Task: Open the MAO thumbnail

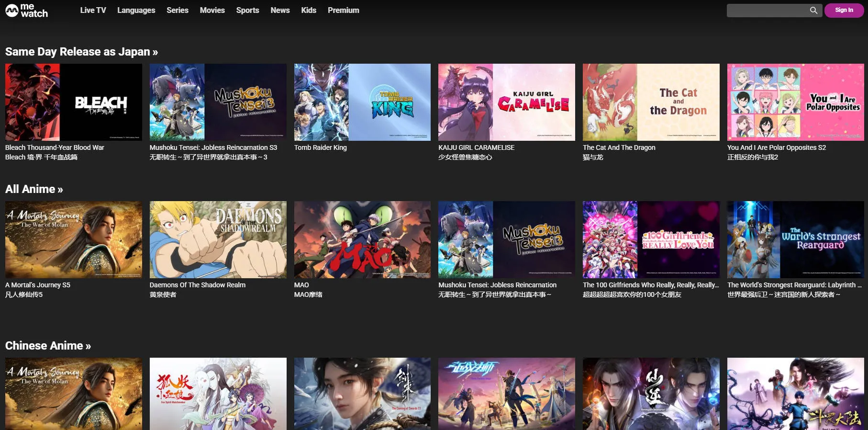Action: coord(362,239)
